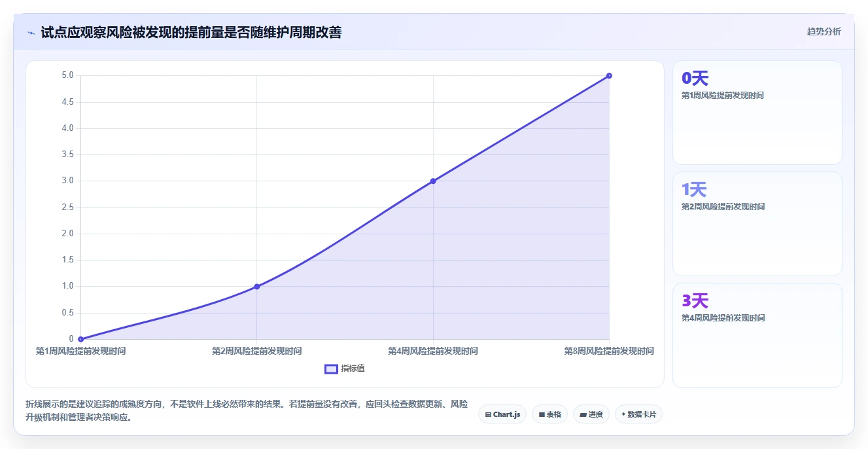Click the y-axis value 5.0
Screen dimensions: 868x449
pos(68,75)
